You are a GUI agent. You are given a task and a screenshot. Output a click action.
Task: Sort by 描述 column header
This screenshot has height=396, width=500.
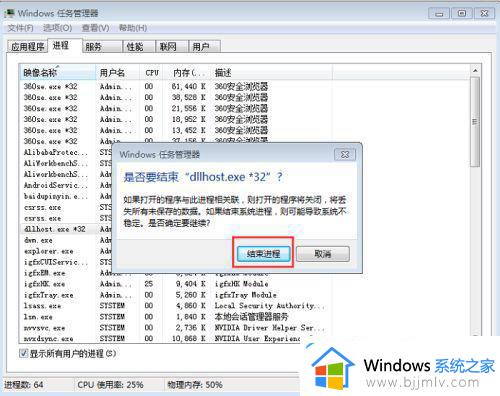point(271,72)
